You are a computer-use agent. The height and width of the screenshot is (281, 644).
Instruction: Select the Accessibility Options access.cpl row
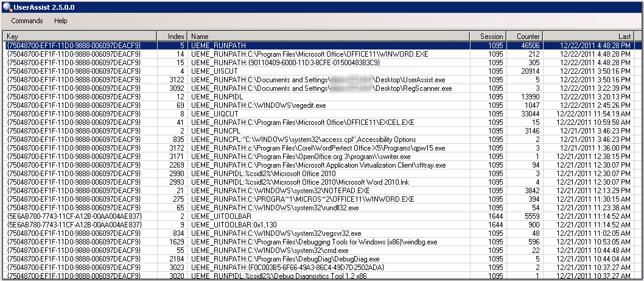303,140
